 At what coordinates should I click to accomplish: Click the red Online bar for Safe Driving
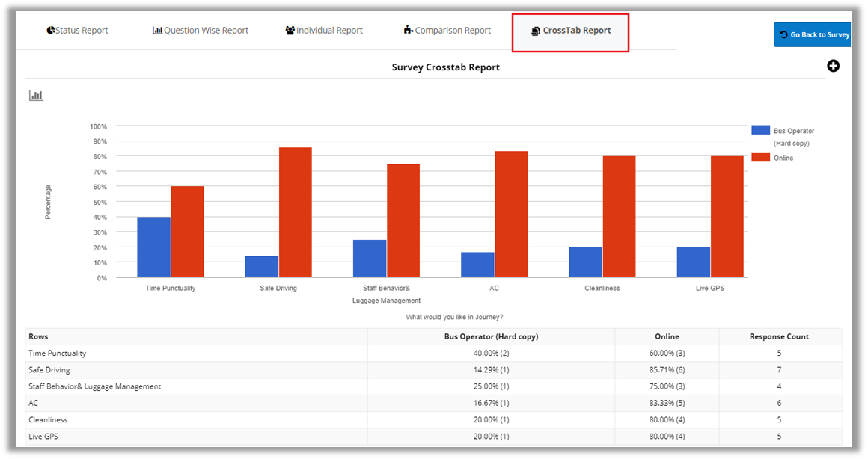pyautogui.click(x=295, y=212)
